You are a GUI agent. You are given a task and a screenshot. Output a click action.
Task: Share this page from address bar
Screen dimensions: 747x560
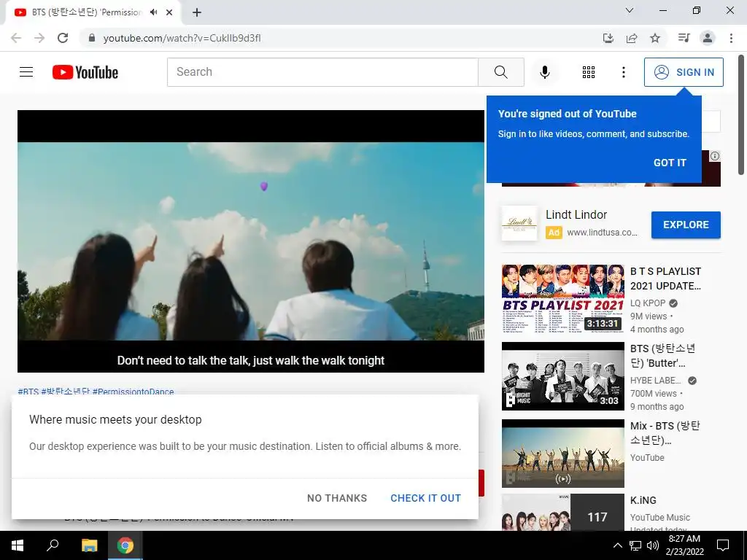632,38
